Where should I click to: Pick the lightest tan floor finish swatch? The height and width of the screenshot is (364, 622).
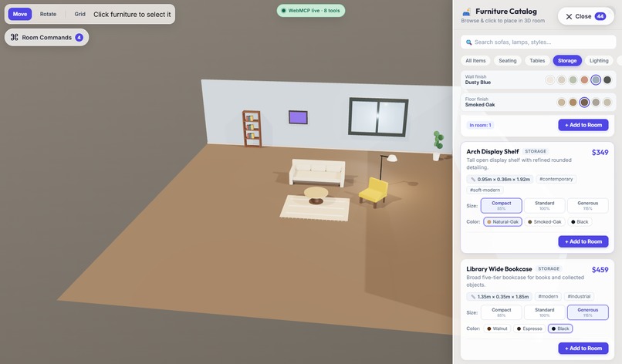pyautogui.click(x=561, y=103)
